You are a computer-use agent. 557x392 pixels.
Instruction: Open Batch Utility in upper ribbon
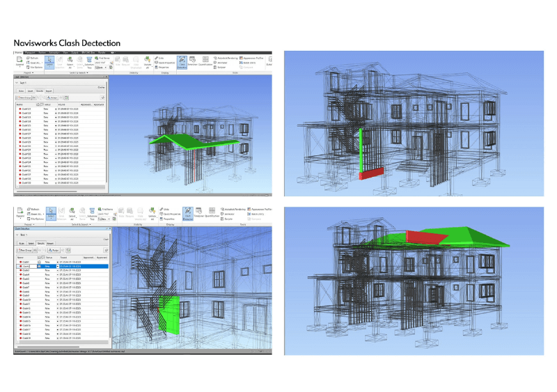pyautogui.click(x=248, y=63)
